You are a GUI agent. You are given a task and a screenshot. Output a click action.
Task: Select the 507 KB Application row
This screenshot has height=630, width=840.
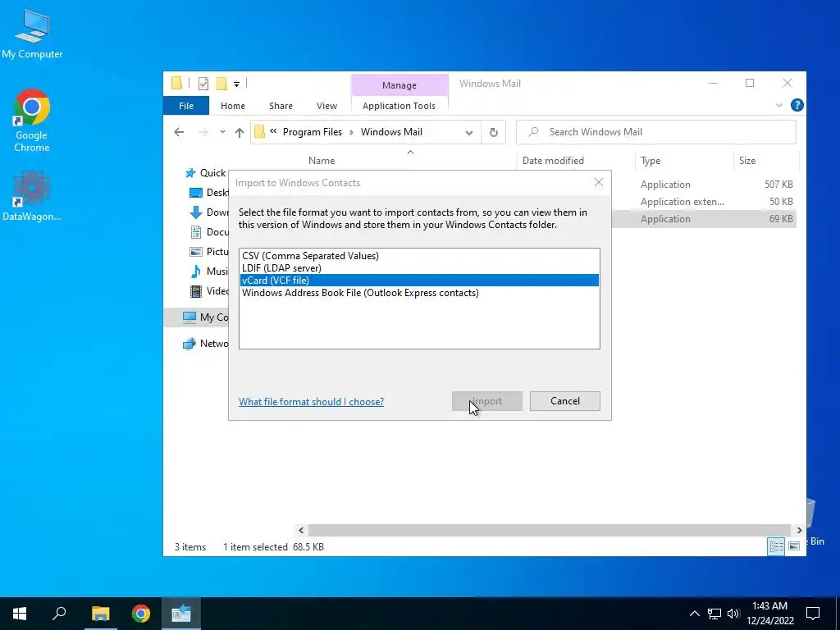pos(703,185)
